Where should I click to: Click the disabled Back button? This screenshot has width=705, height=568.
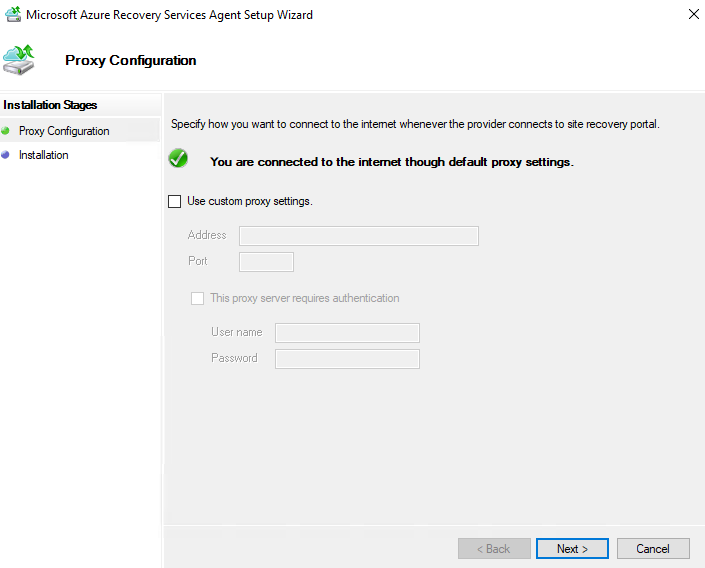[x=494, y=549]
